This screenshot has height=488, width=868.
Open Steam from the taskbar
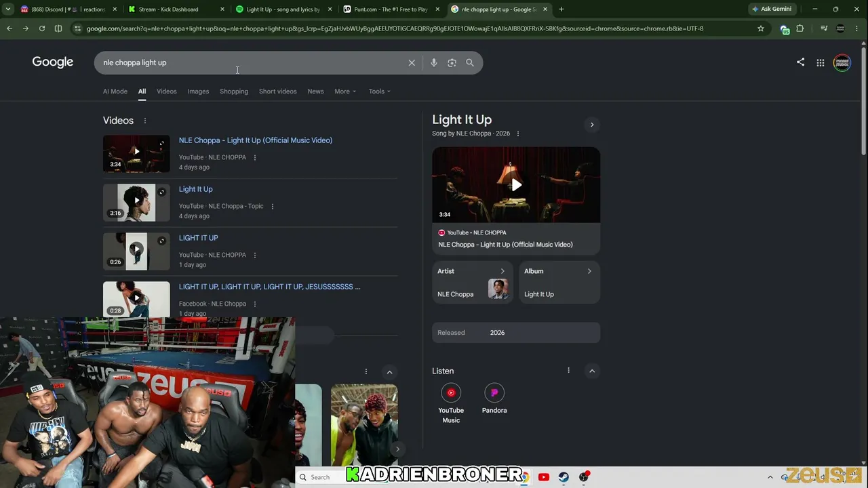564,477
